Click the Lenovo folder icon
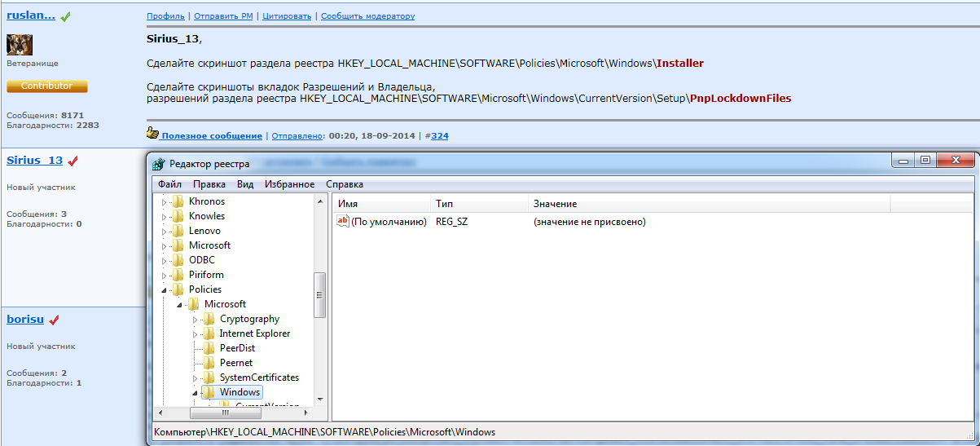This screenshot has height=446, width=980. coord(178,231)
